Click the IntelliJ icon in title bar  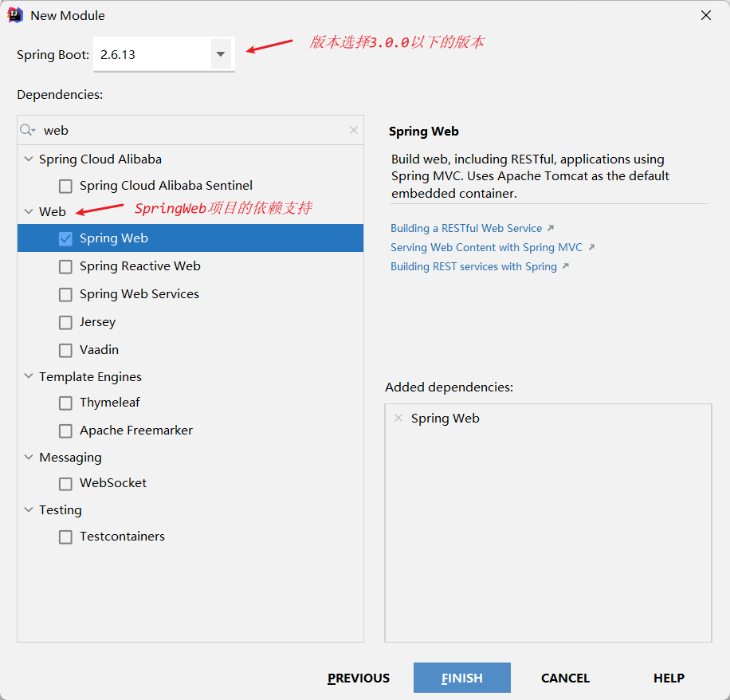click(x=15, y=15)
